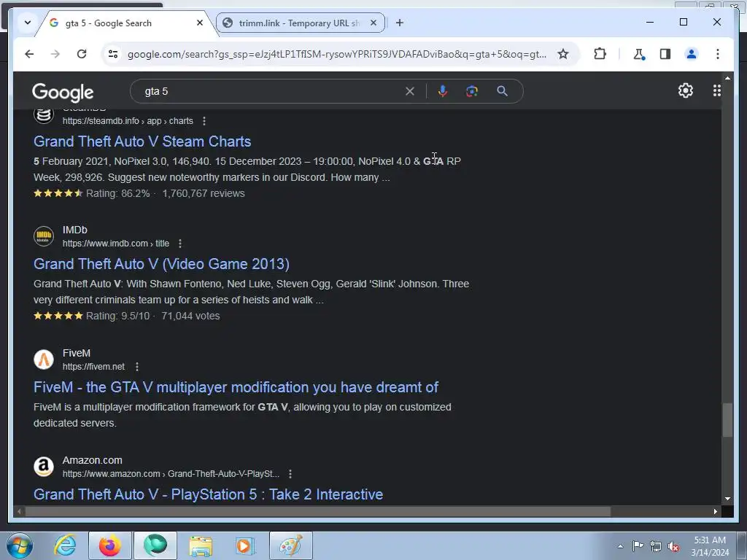Open options for the IMDb result

[179, 244]
